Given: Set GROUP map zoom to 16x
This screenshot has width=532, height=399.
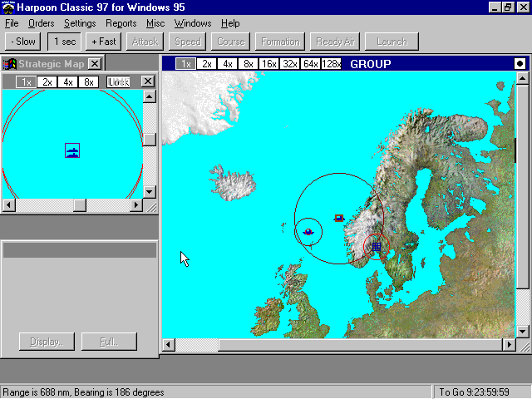Looking at the screenshot, I should [x=268, y=64].
